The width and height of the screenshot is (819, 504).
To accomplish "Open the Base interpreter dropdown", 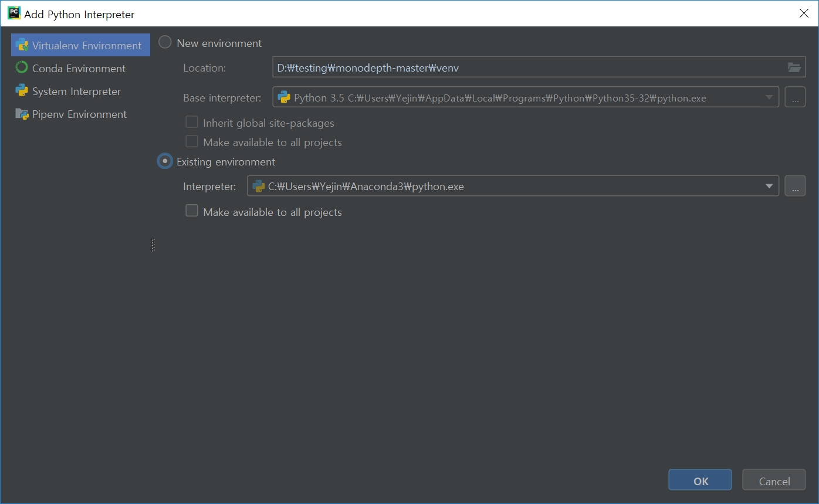I will click(526, 97).
